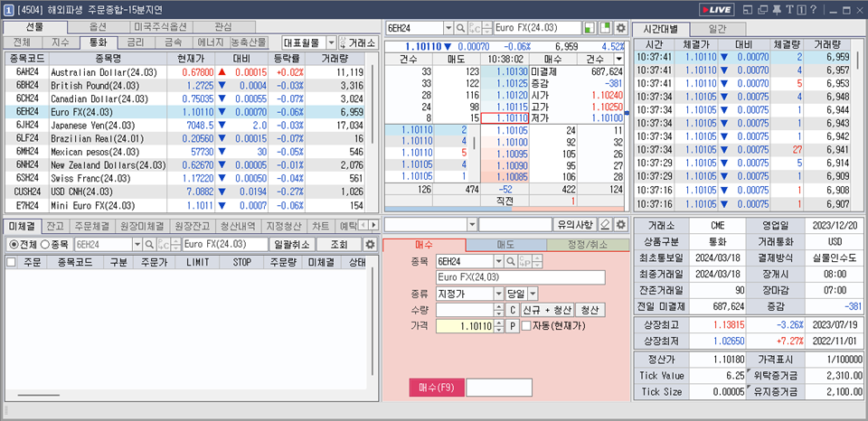Screen dimensions: 868x421
Task: Open order book settings gear icon
Action: click(x=621, y=27)
